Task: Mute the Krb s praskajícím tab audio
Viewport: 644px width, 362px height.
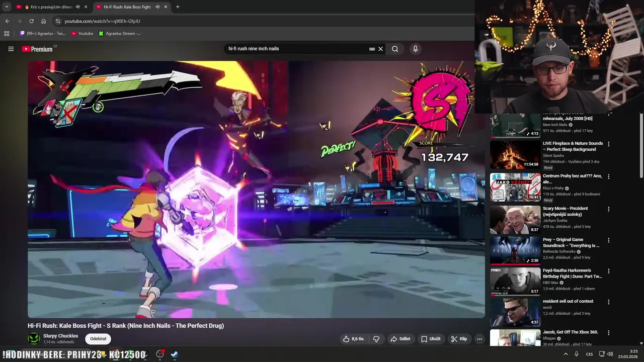Action: point(77,7)
